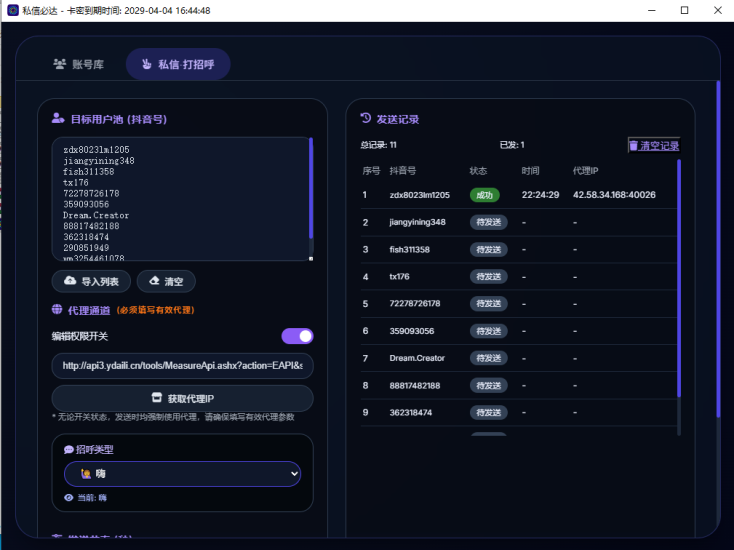The height and width of the screenshot is (550, 734).
Task: Click the chat bubble icon beside 招呼类型
Action: point(68,450)
